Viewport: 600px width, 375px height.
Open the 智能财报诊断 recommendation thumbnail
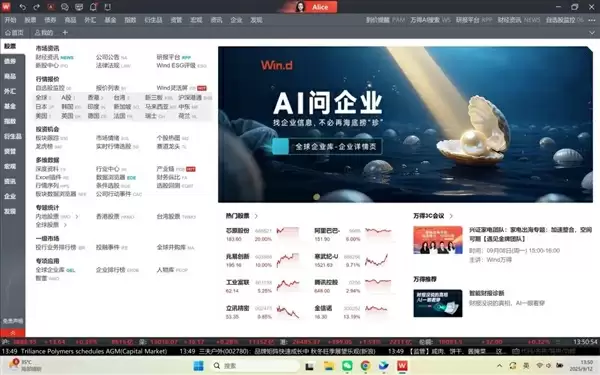click(x=438, y=303)
